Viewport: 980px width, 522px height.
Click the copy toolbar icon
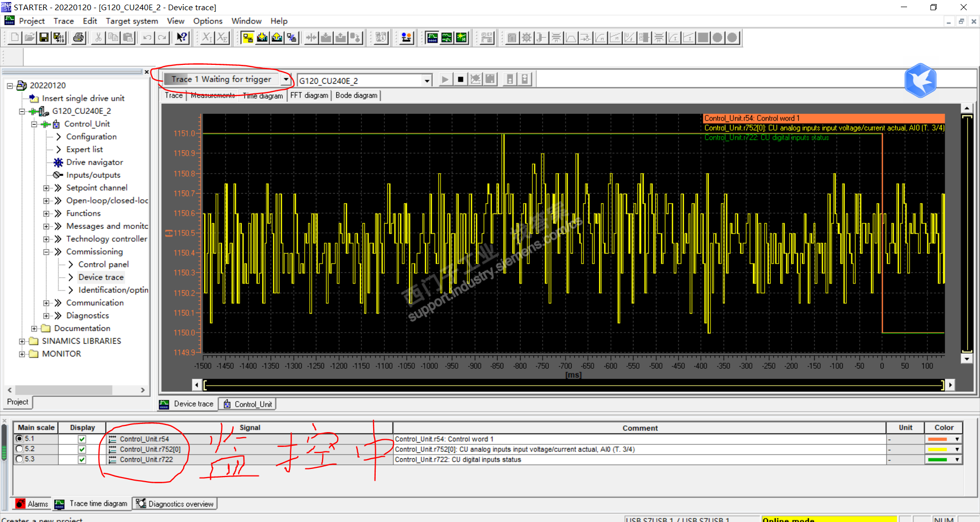[x=113, y=37]
